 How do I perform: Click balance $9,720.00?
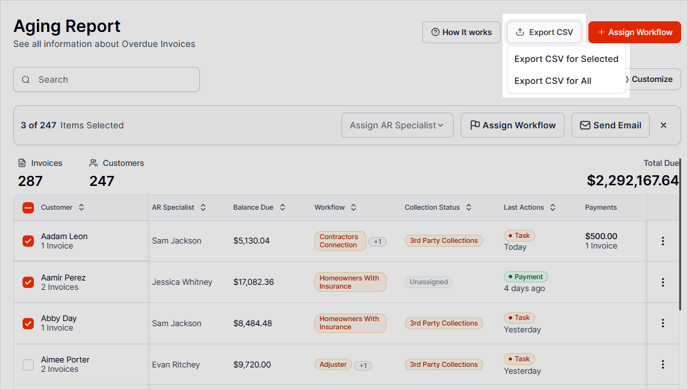(x=252, y=365)
